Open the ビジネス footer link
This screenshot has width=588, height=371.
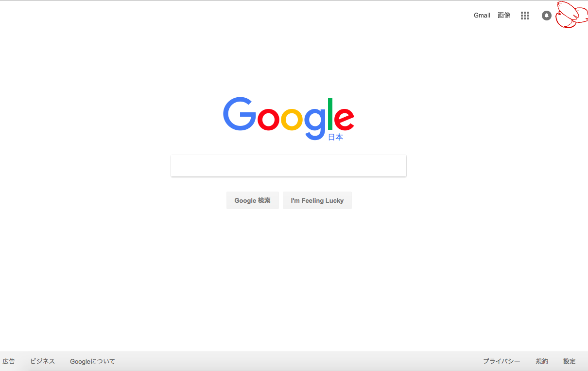click(43, 361)
